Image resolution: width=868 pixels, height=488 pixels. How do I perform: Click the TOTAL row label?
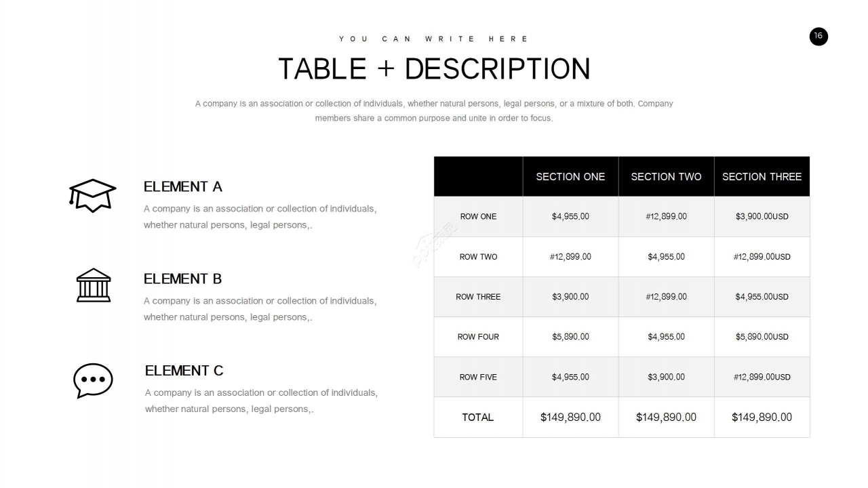click(x=478, y=418)
